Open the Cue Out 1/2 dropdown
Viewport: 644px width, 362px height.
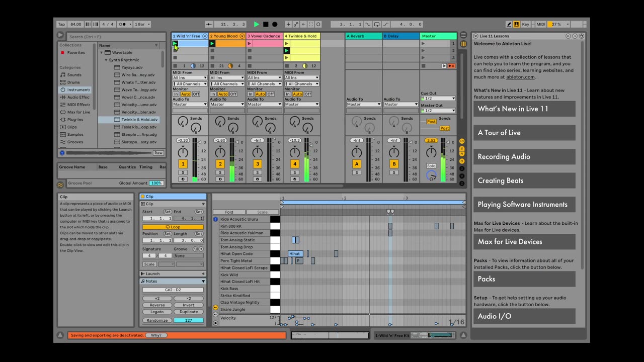(438, 99)
